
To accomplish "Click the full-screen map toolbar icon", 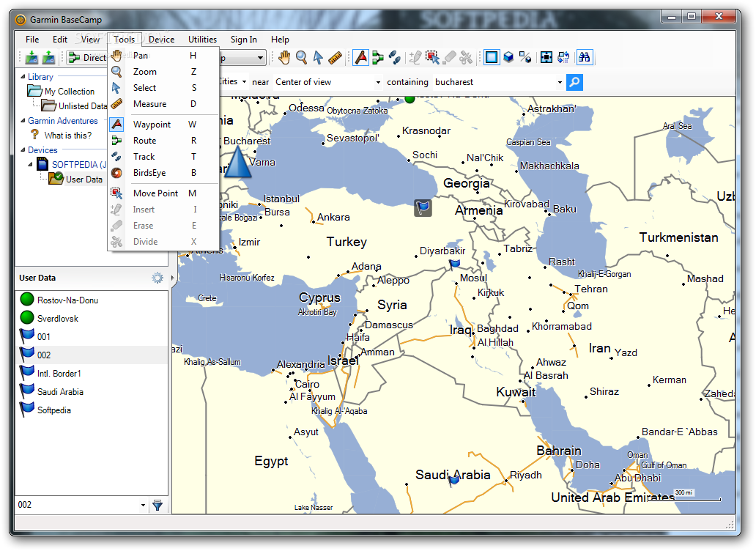I will pyautogui.click(x=546, y=57).
